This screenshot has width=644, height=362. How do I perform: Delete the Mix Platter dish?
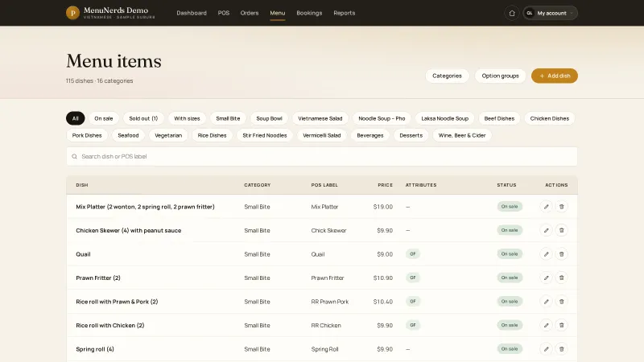(561, 207)
